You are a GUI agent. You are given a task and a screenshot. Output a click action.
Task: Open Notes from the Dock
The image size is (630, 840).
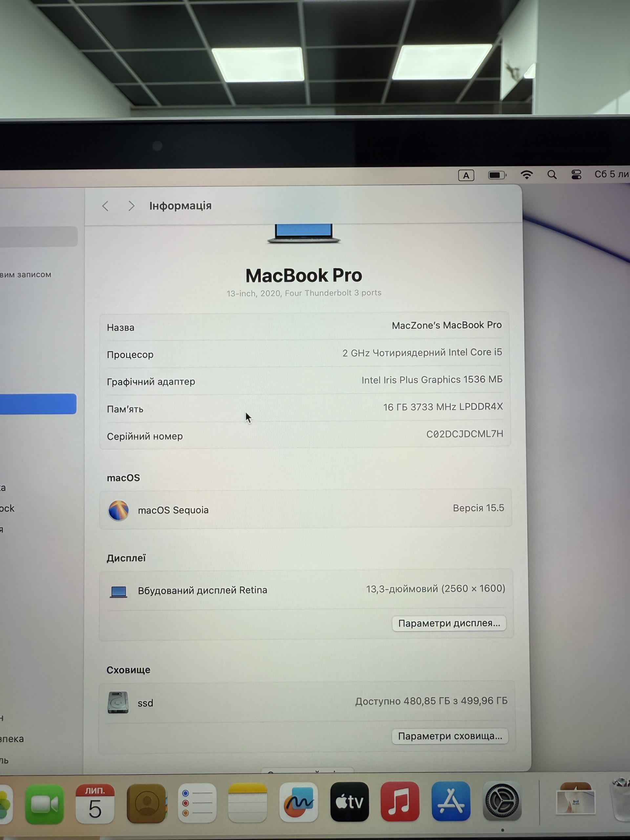click(248, 802)
